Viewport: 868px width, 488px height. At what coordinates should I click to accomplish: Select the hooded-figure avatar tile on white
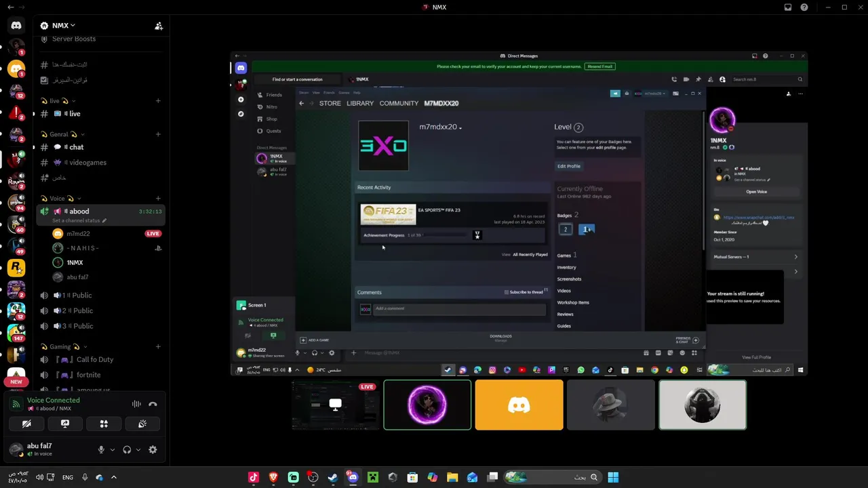click(703, 405)
